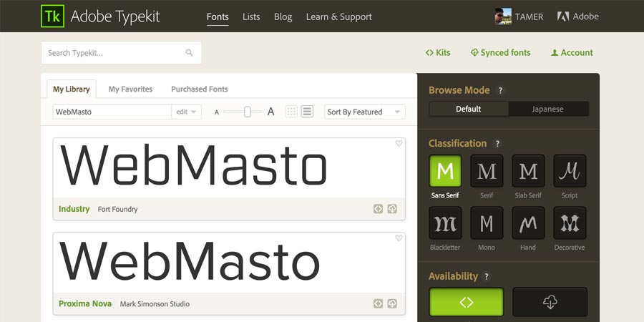This screenshot has width=644, height=322.
Task: Click the large A size icon
Action: [x=270, y=112]
